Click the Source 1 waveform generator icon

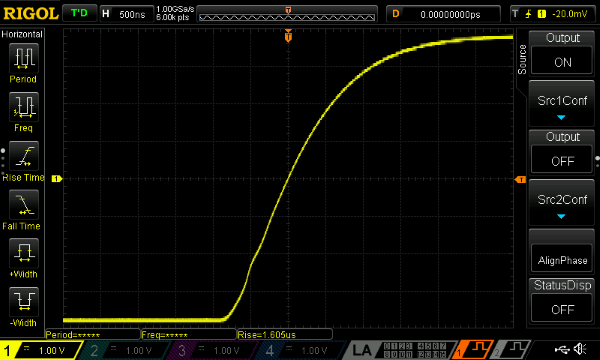tap(474, 350)
